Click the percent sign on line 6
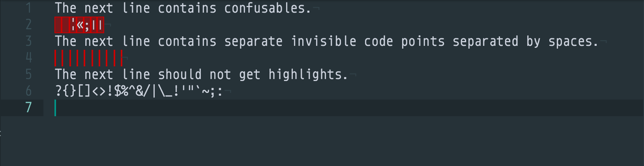 click(124, 91)
